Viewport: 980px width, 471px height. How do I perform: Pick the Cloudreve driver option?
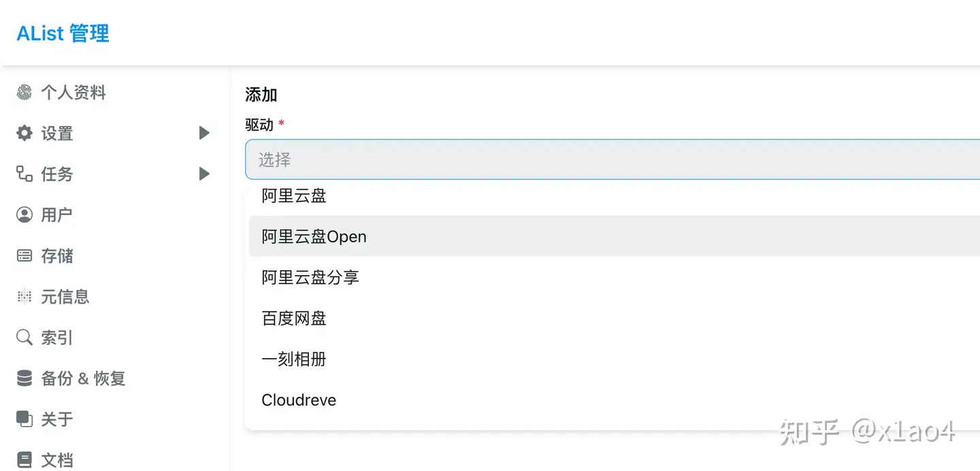coord(299,400)
